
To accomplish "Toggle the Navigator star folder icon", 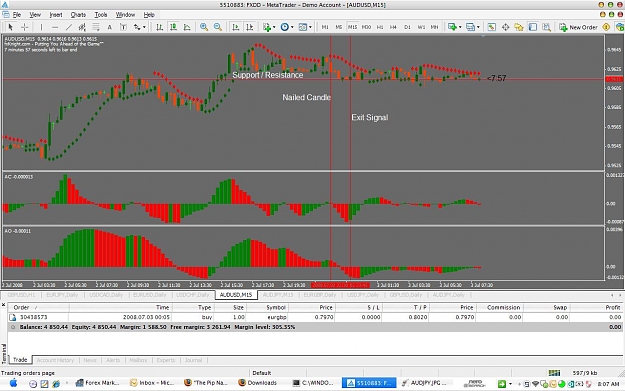I will [519, 27].
